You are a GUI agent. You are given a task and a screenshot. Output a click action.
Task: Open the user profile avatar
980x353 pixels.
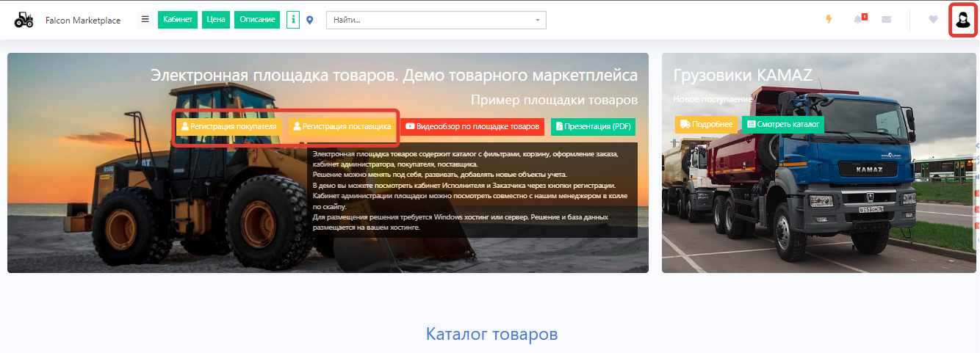point(962,20)
